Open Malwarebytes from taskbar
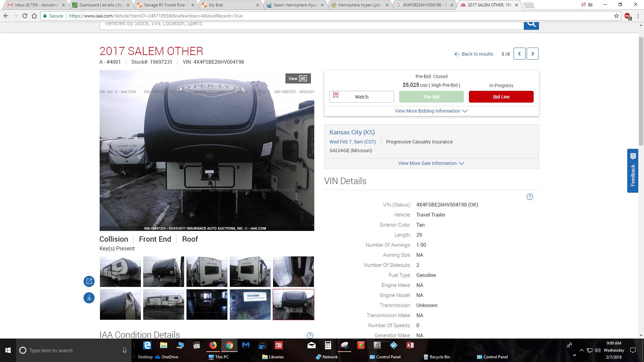The image size is (644, 362). tap(246, 345)
